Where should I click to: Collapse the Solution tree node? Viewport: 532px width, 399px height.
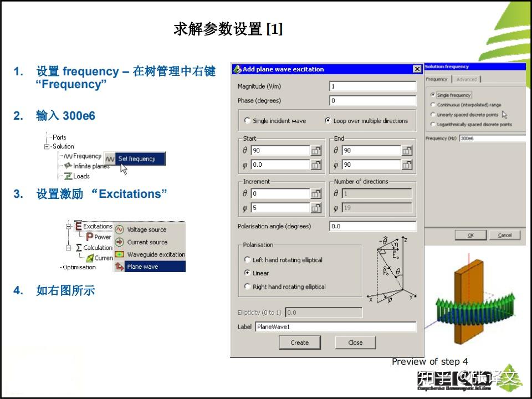[48, 146]
